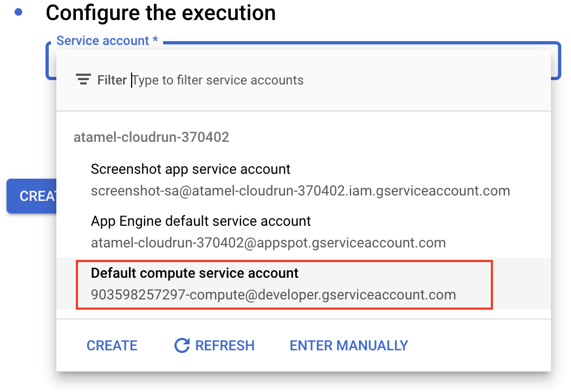The height and width of the screenshot is (392, 571).
Task: Choose 'App Engine default service account'
Action: click(x=201, y=221)
